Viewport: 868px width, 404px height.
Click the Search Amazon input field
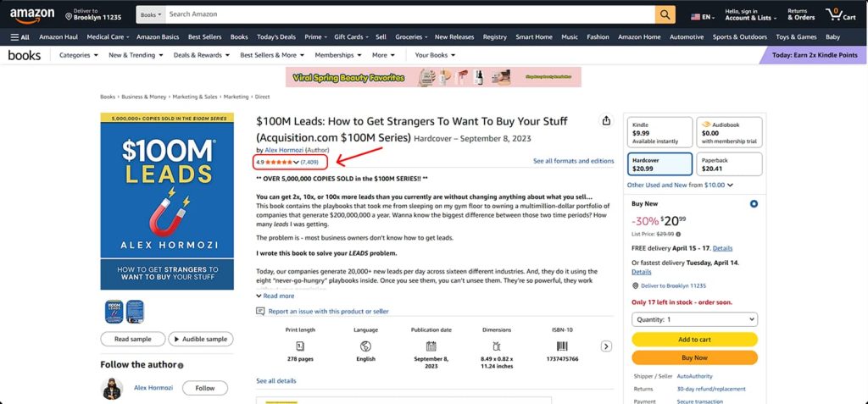coord(409,14)
